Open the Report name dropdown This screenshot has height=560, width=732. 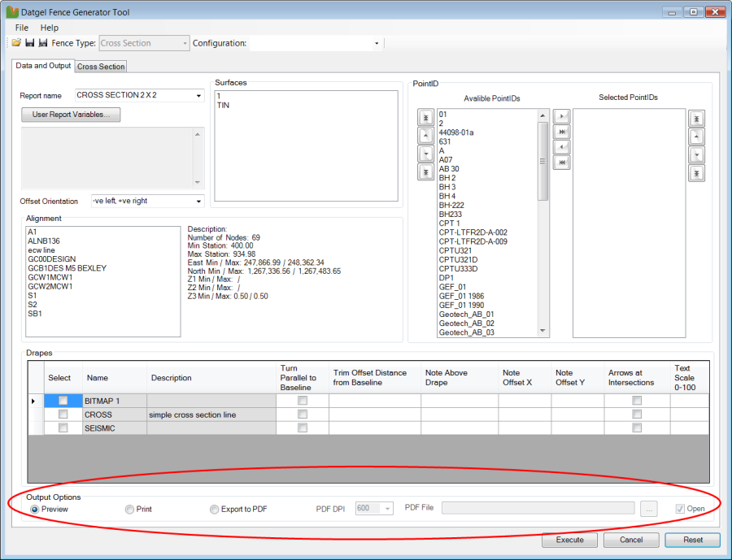[x=198, y=96]
